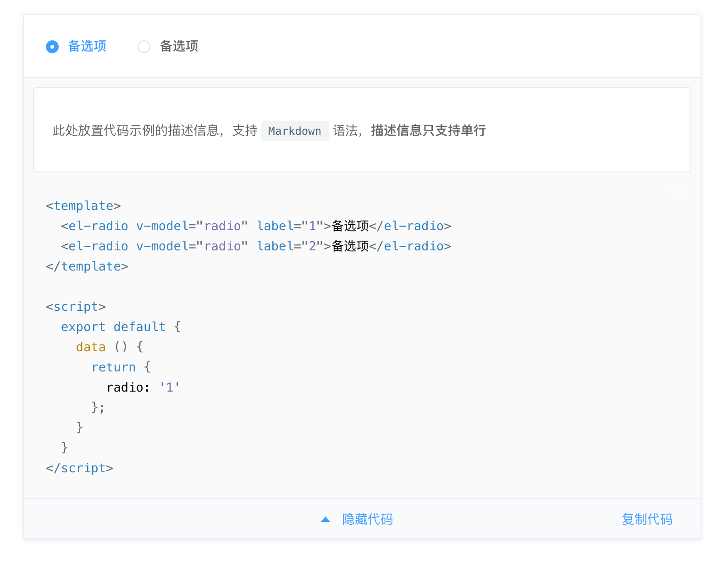The width and height of the screenshot is (728, 564).
Task: Click the 隐藏代码 hide code link
Action: click(x=368, y=520)
